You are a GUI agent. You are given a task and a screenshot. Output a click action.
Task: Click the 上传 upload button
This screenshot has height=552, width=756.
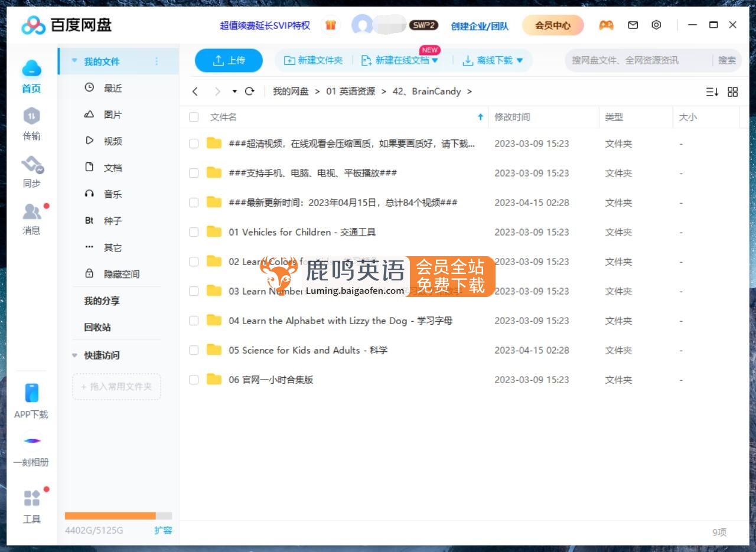pos(229,60)
